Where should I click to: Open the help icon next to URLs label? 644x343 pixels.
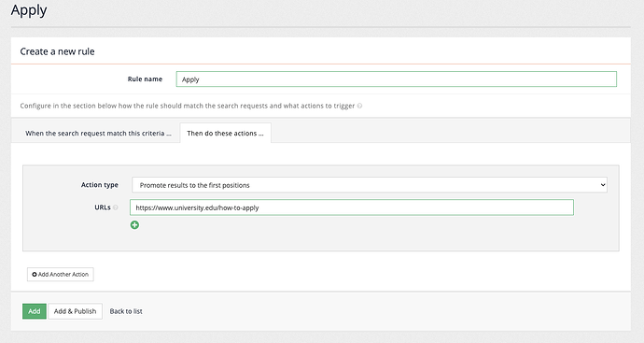(116, 207)
